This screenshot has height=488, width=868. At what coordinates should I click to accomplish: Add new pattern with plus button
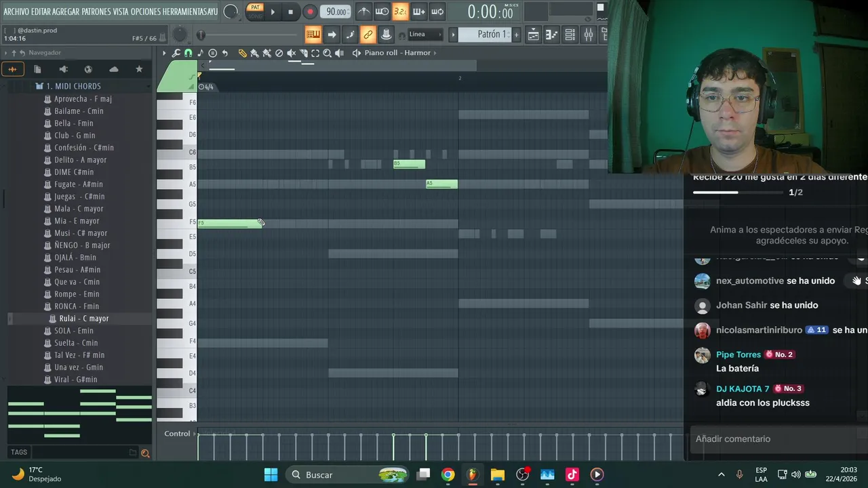point(516,35)
